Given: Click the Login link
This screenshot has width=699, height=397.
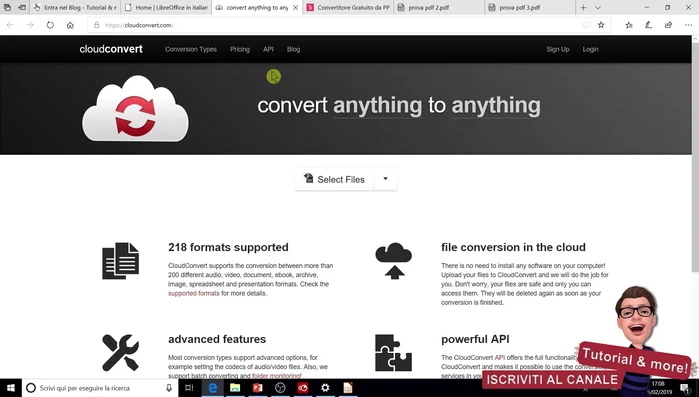Looking at the screenshot, I should (590, 49).
